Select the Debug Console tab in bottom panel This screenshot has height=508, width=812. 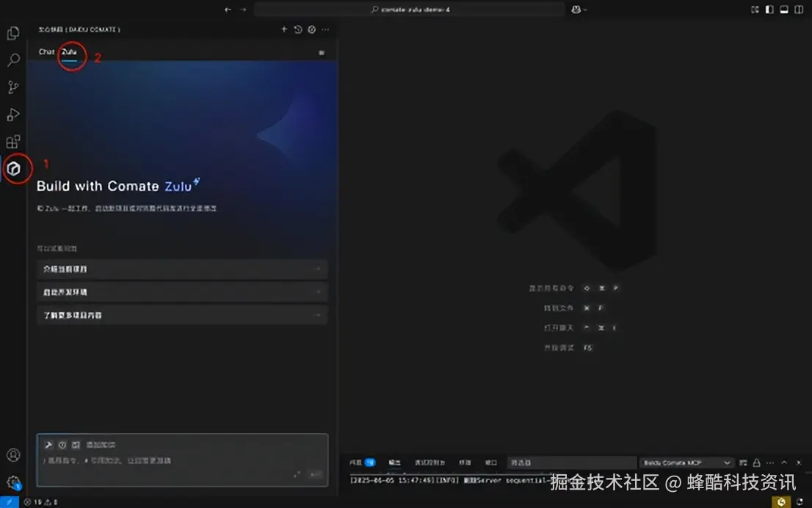(429, 462)
